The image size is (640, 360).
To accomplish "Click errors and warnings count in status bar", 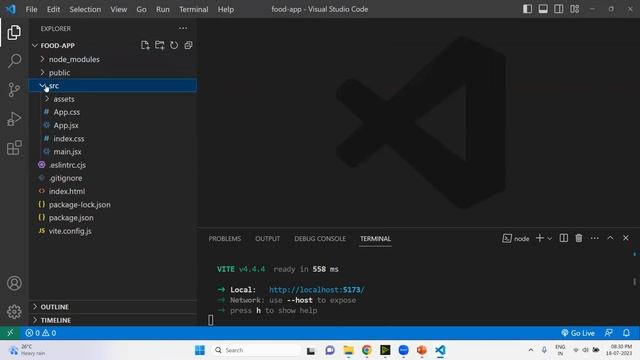I will pyautogui.click(x=41, y=333).
